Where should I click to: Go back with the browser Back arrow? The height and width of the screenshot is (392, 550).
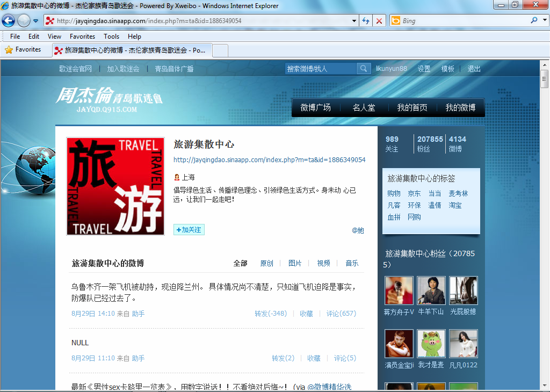click(9, 21)
